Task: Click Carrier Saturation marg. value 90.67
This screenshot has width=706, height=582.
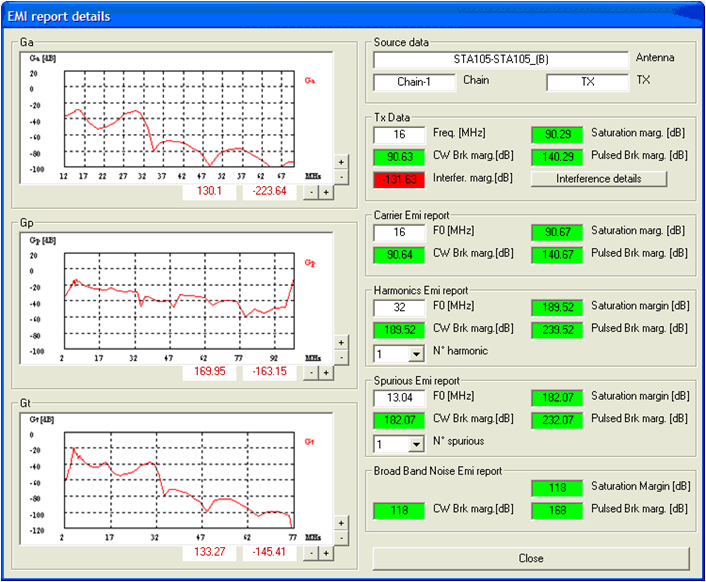Action: tap(557, 232)
